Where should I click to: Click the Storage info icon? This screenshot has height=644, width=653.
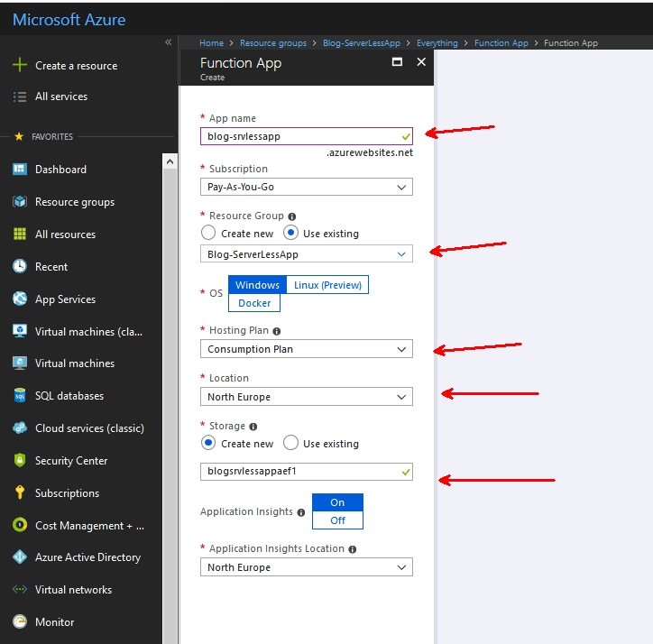click(253, 427)
